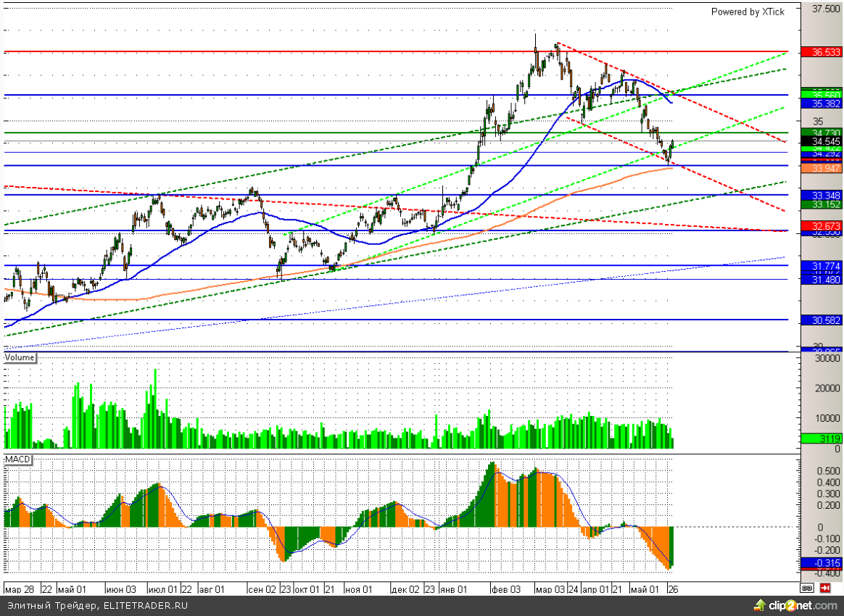Click the blue 31.774 level label
The image size is (844, 616).
click(822, 266)
